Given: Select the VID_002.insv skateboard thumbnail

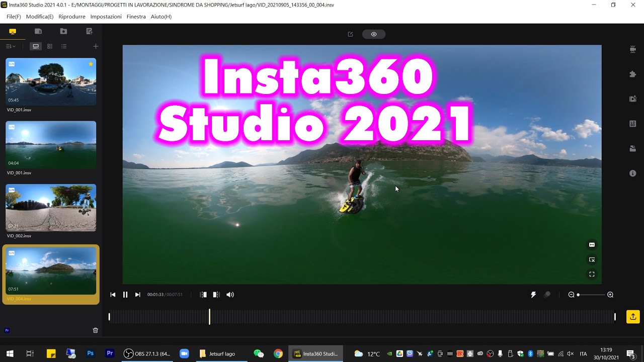Looking at the screenshot, I should click(x=51, y=208).
